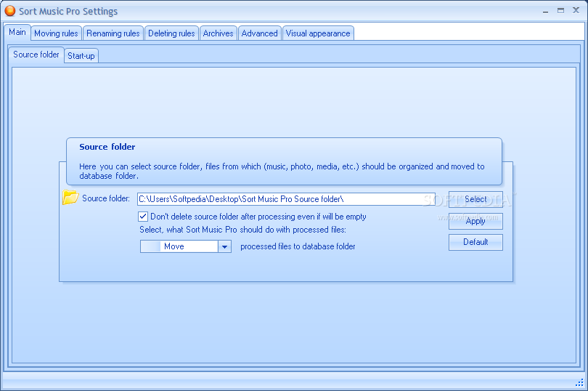This screenshot has height=391, width=588.
Task: Click the Sort Music Pro Settings title text
Action: tap(68, 12)
